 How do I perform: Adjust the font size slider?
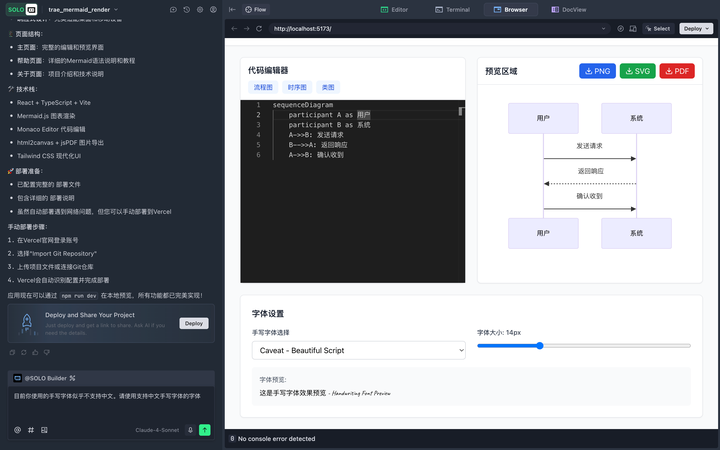[540, 345]
